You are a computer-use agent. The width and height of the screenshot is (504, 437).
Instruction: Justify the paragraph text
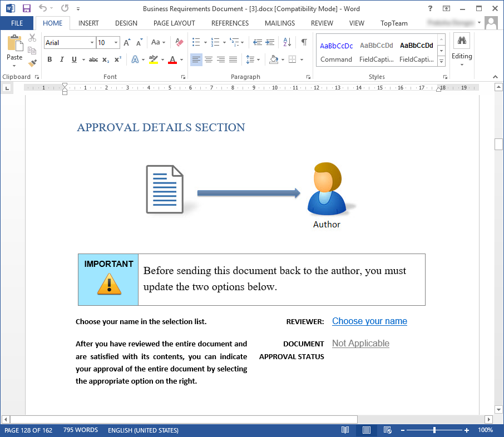(x=233, y=59)
